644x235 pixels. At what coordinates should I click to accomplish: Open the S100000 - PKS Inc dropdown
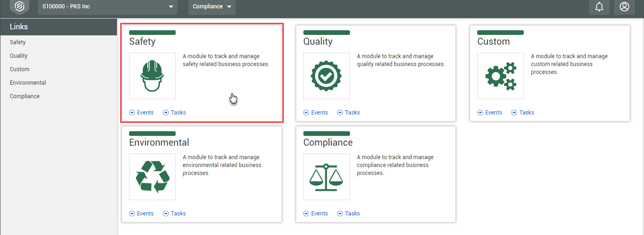[108, 7]
